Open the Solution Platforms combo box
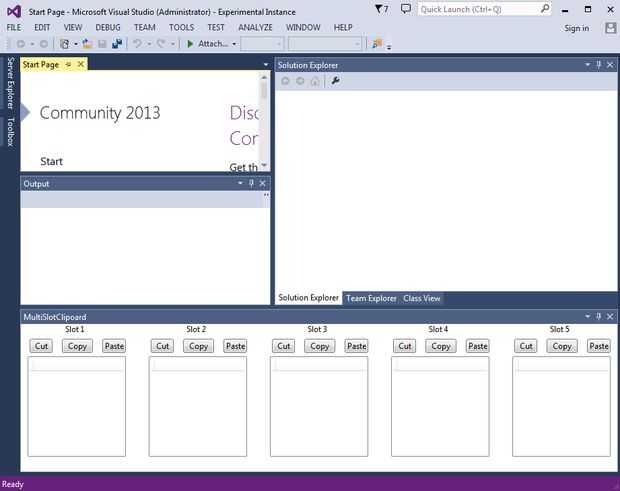This screenshot has width=620, height=491. pyautogui.click(x=325, y=44)
